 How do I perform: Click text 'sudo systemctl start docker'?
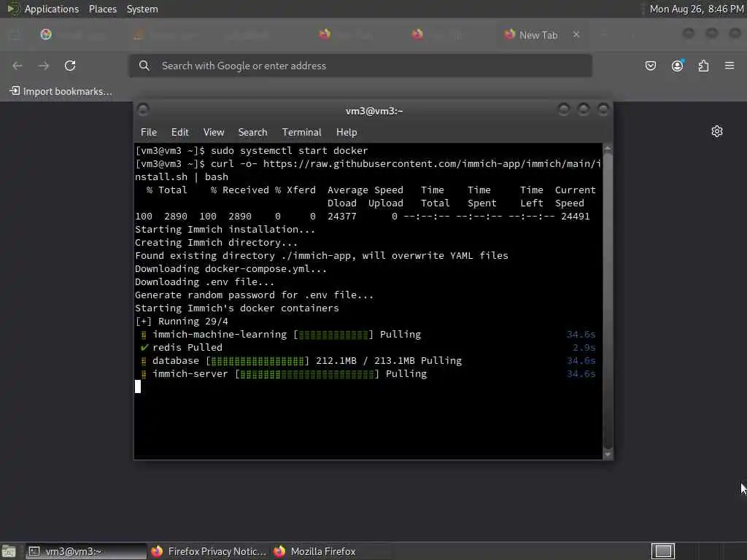point(289,150)
